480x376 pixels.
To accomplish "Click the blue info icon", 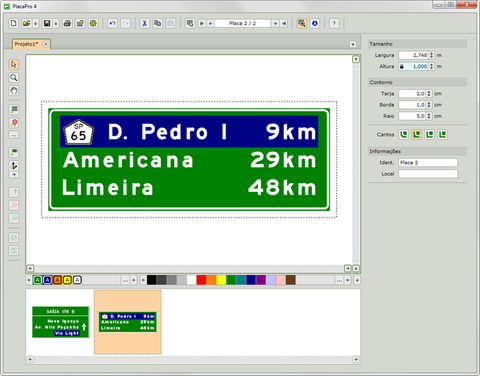I will coord(314,23).
